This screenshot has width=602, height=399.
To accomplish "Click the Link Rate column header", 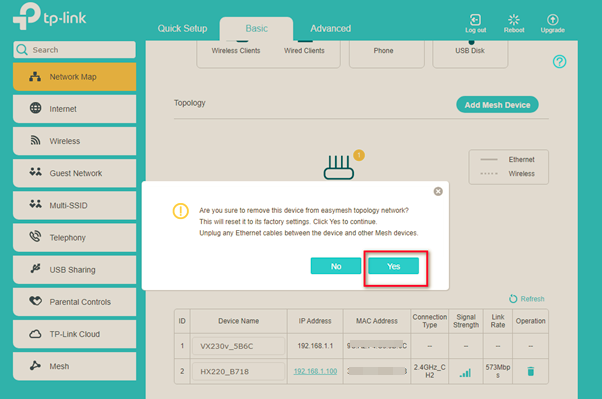I will coord(498,321).
